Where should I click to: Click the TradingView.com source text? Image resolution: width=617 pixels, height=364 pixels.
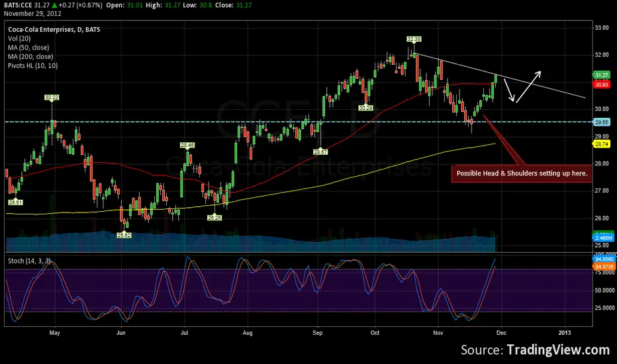coord(558,350)
